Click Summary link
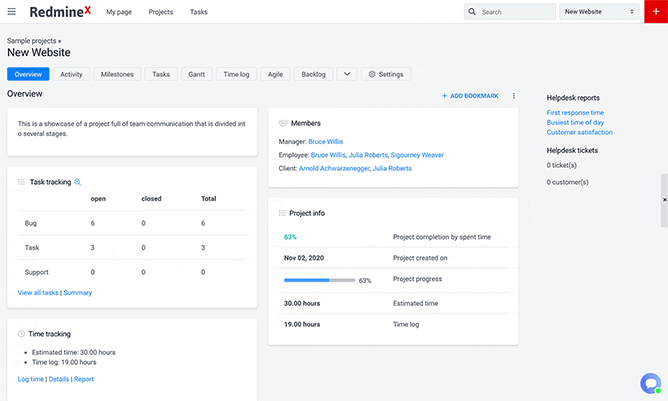This screenshot has height=401, width=668. pyautogui.click(x=78, y=293)
